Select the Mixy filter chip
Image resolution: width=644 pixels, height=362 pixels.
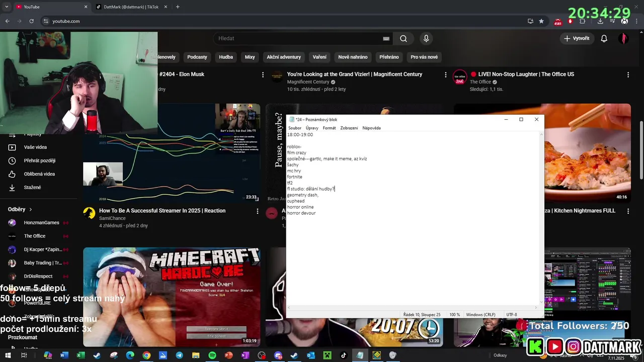(250, 57)
